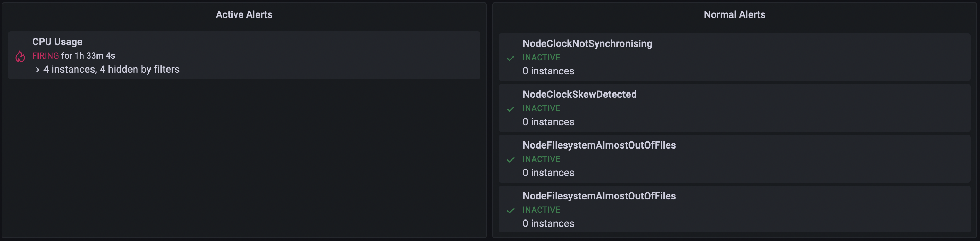The height and width of the screenshot is (241, 980).
Task: Click the green check icon for NodeClockNotSynchronising
Action: 511,58
